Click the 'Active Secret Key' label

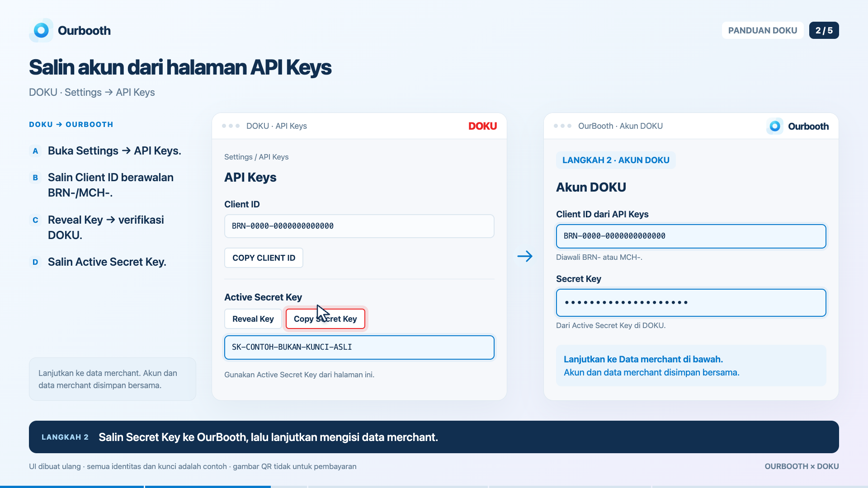pyautogui.click(x=263, y=297)
